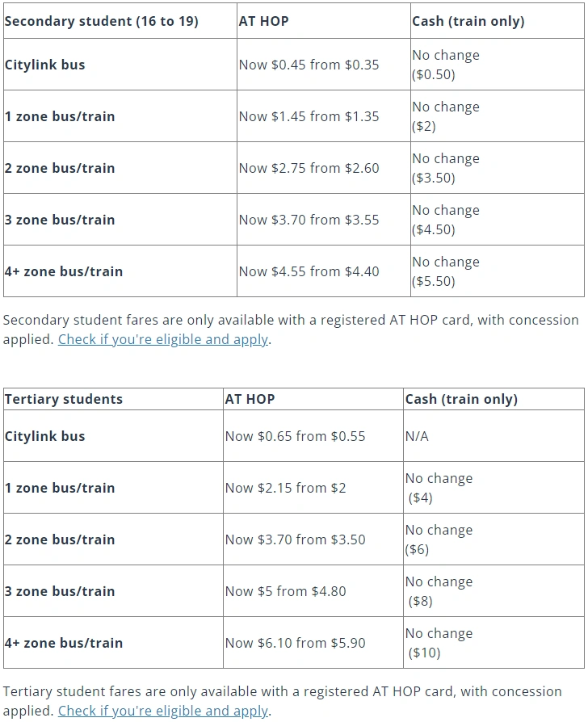Click the 'Tertiary students' table header
588x722 pixels.
click(64, 399)
